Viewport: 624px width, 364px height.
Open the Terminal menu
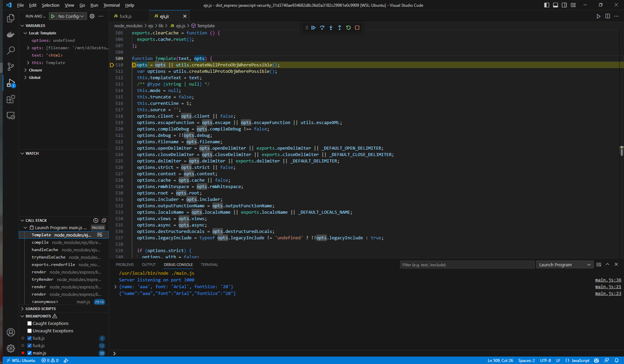[x=111, y=5]
